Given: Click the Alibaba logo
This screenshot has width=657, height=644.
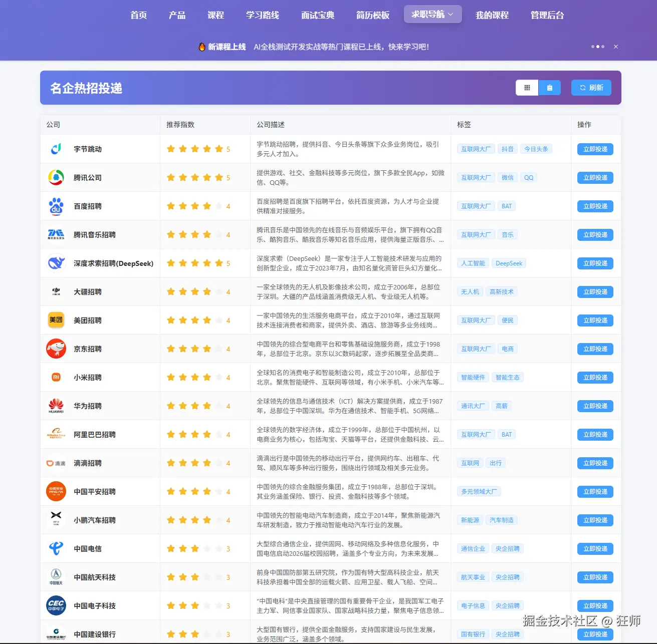Looking at the screenshot, I should (x=56, y=434).
